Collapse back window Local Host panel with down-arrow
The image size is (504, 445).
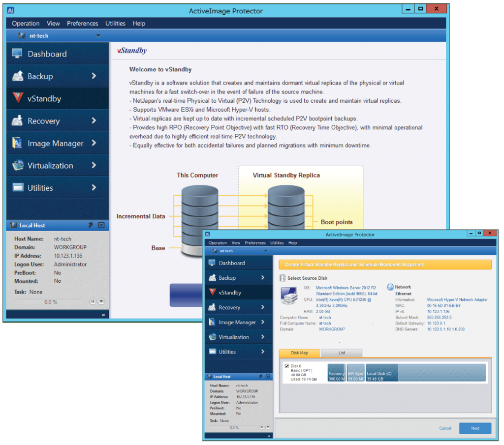pos(101,225)
